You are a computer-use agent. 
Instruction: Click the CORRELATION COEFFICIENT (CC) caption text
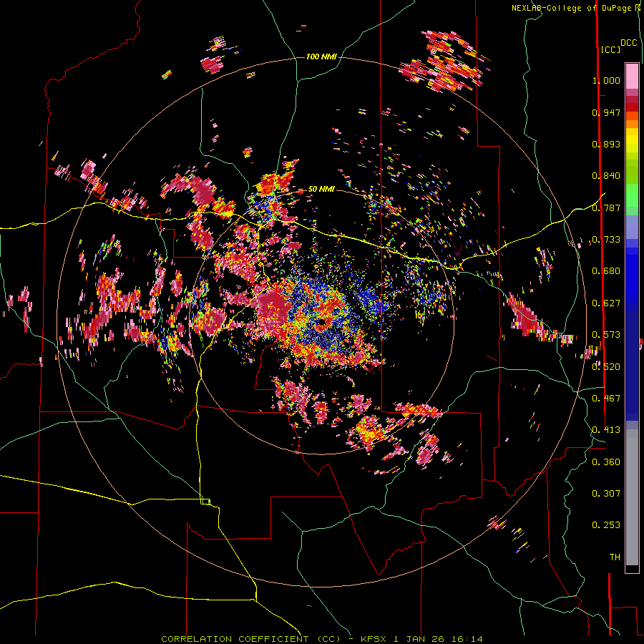250,639
